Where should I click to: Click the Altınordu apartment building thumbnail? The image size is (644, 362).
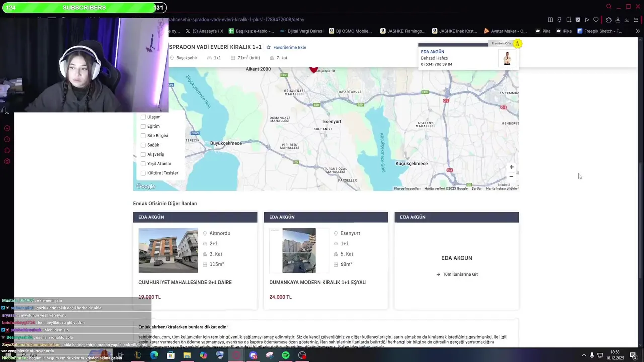tap(168, 250)
